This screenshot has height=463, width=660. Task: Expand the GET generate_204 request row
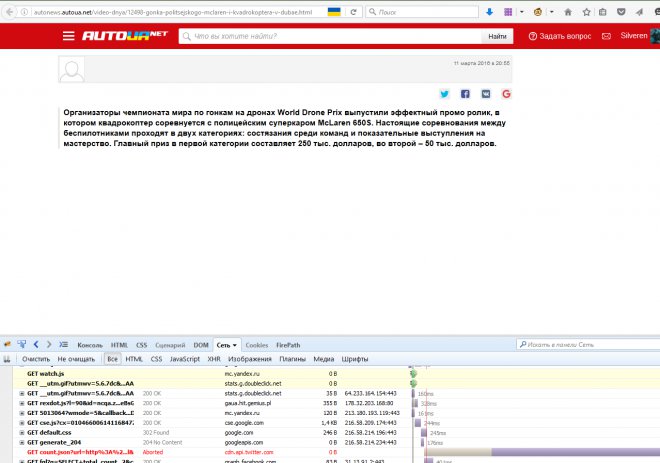[x=22, y=443]
